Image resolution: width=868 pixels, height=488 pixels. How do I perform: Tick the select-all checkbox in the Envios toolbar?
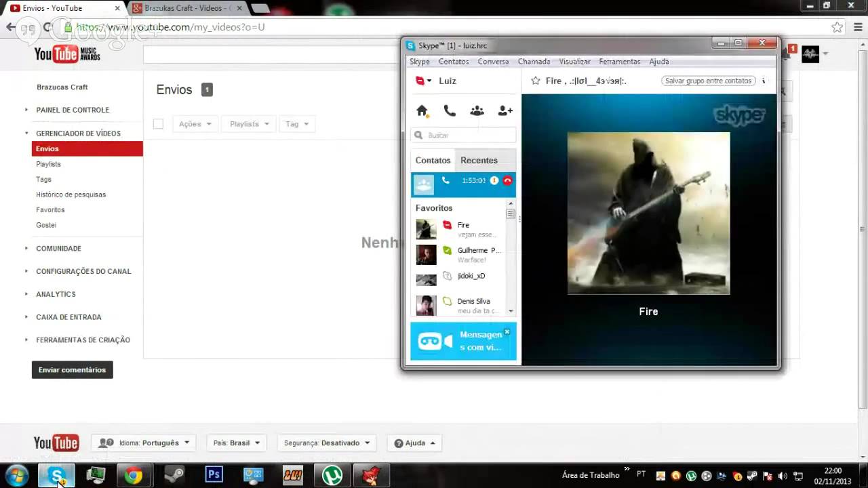(158, 124)
